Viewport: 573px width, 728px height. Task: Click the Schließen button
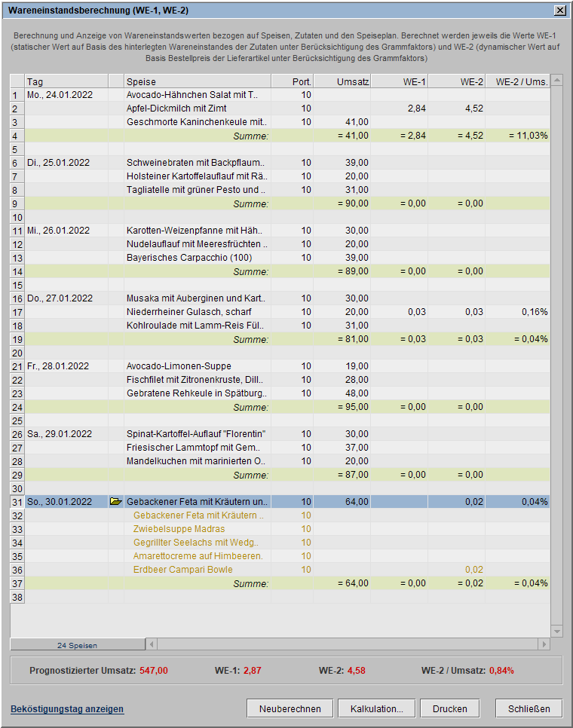coord(529,708)
